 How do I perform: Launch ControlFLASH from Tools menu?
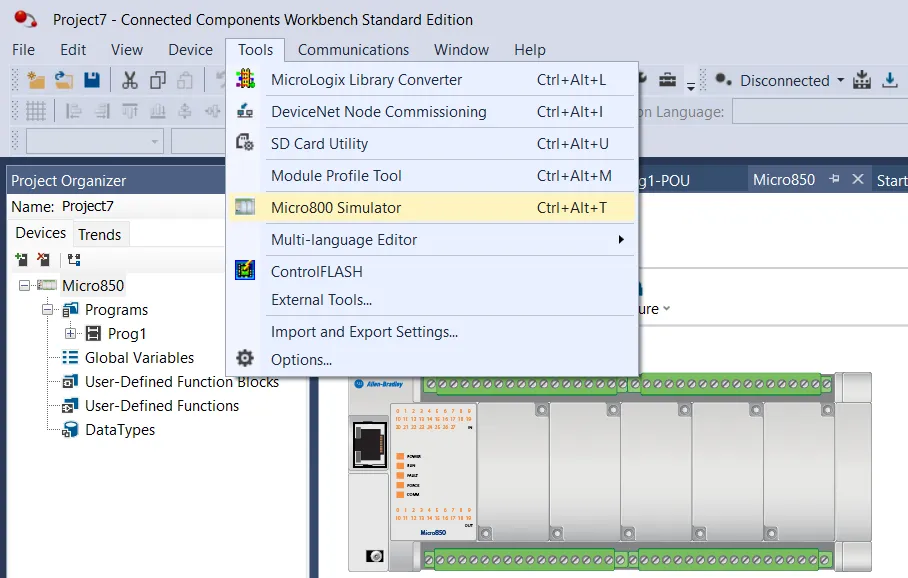coord(433,271)
